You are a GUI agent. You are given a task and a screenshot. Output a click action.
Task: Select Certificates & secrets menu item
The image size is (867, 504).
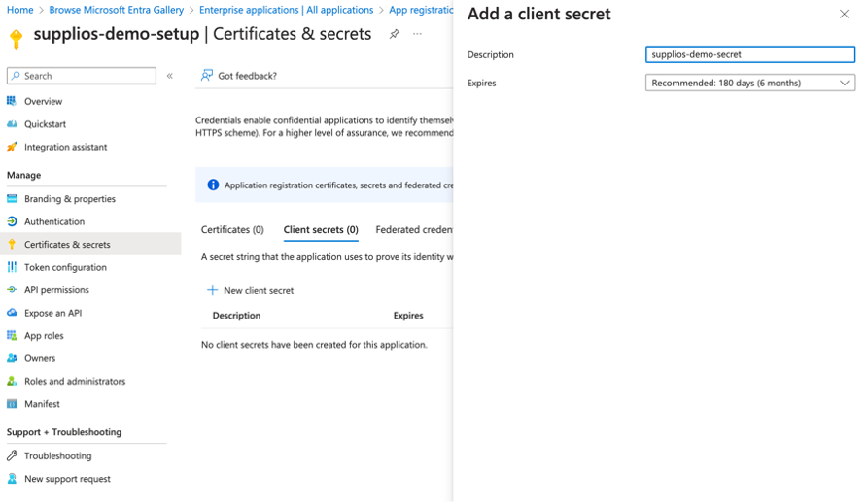[x=90, y=245]
